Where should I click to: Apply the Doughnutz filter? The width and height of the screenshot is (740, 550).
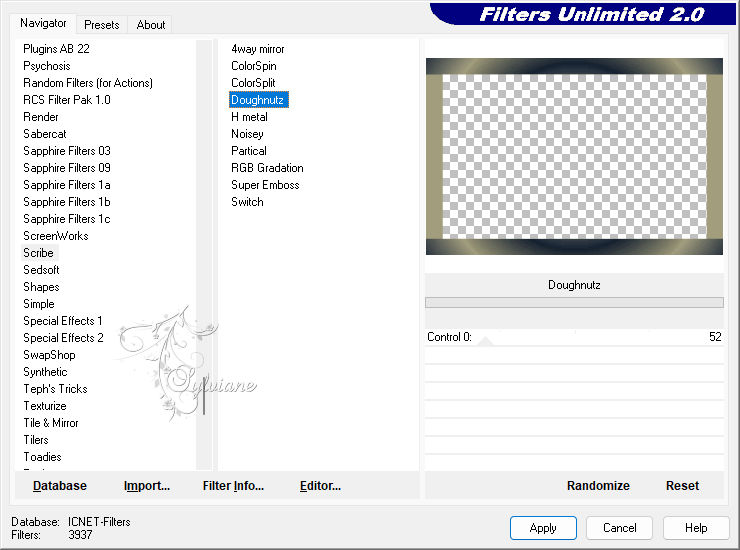[543, 527]
